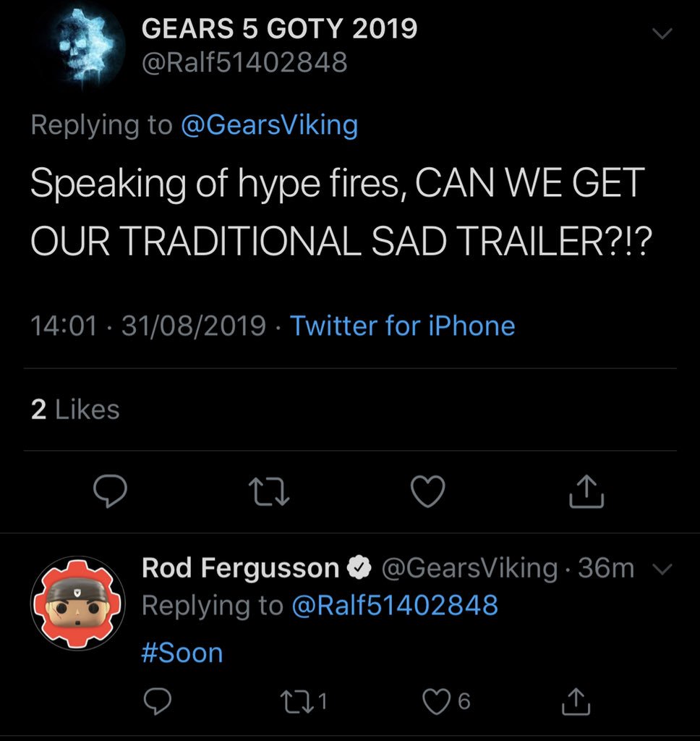
Task: Open Rod Fergusson's avatar picture
Action: click(77, 604)
